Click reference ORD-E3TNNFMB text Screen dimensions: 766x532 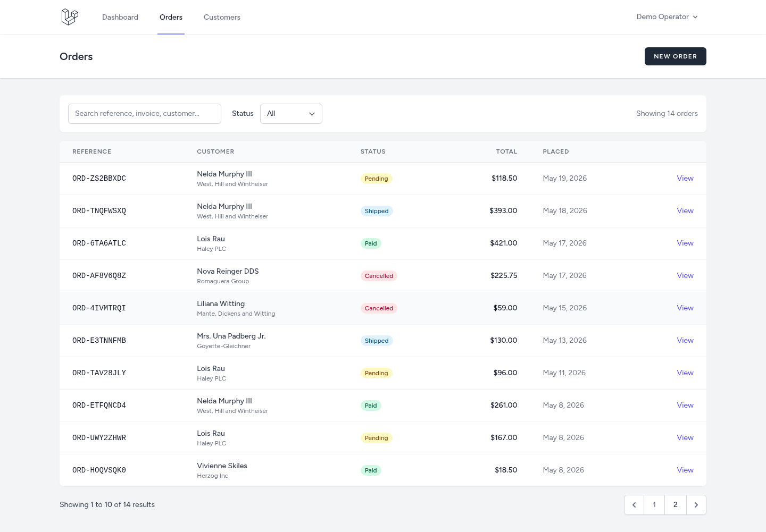99,341
